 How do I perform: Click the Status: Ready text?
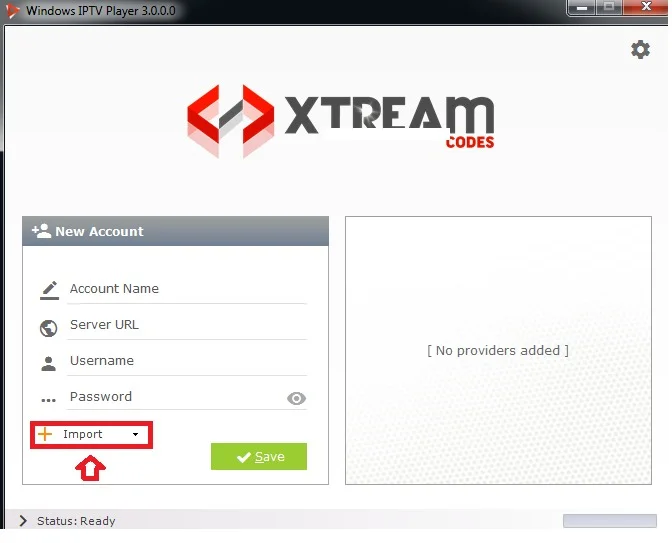pyautogui.click(x=76, y=521)
